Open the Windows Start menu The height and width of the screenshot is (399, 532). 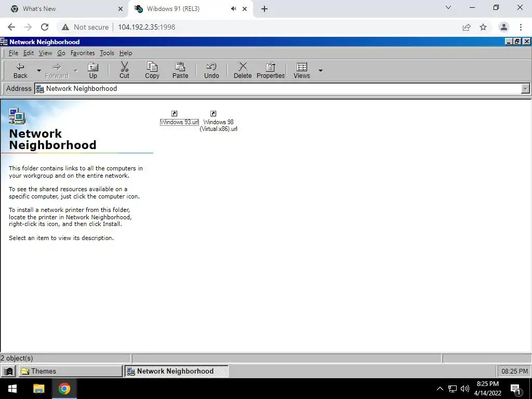(12, 389)
